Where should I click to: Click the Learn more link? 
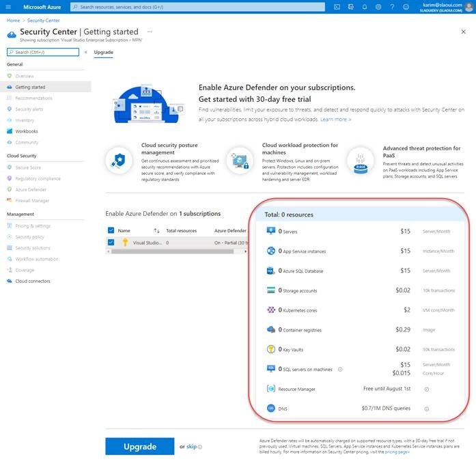(x=335, y=120)
